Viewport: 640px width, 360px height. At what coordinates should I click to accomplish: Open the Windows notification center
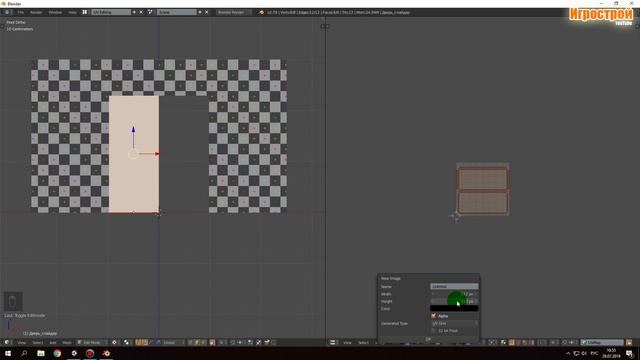tap(629, 353)
